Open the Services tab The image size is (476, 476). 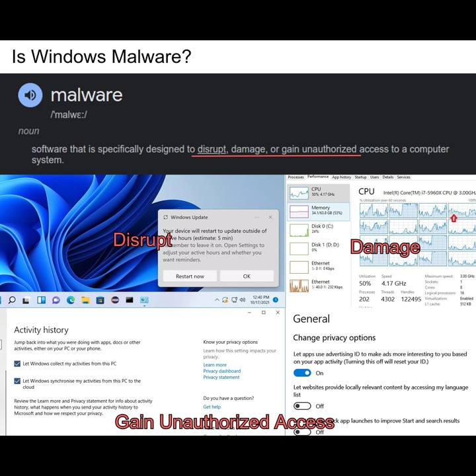tap(403, 177)
